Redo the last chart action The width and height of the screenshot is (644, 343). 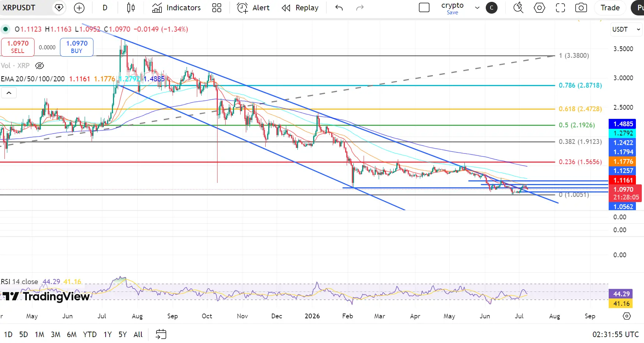click(x=360, y=8)
